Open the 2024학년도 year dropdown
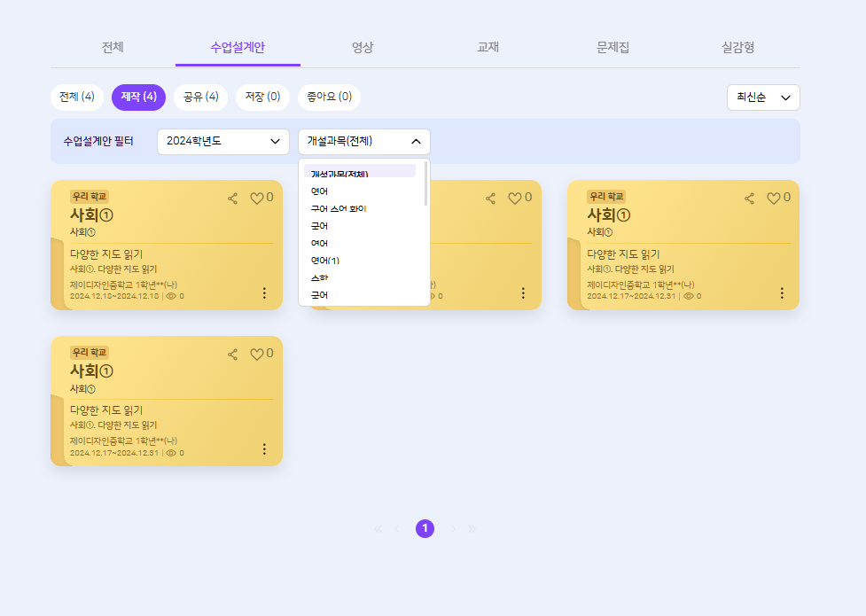The image size is (866, 616). coord(223,141)
